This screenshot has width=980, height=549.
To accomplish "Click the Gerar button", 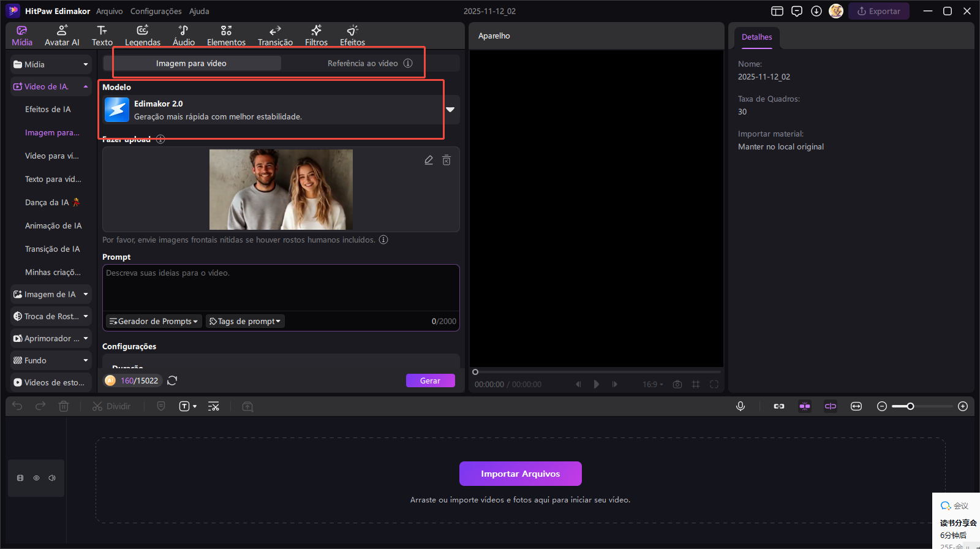I will tap(430, 381).
